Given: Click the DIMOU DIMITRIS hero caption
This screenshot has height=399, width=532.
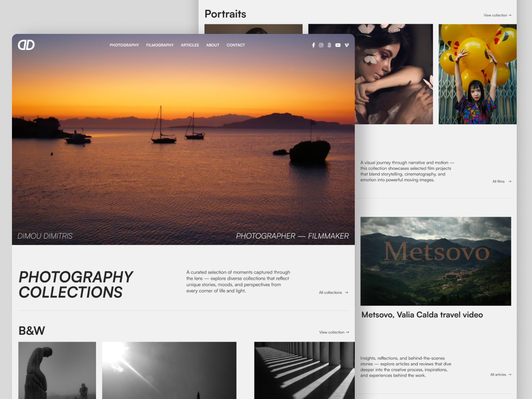Looking at the screenshot, I should [x=45, y=236].
